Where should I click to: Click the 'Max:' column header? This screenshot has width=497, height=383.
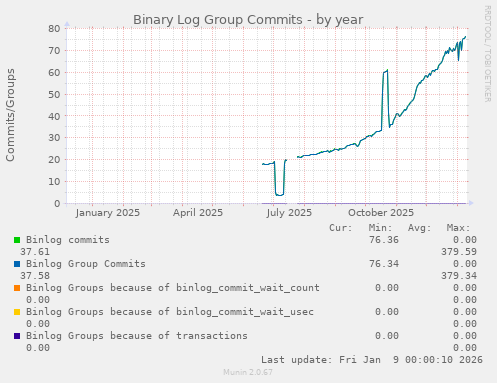click(458, 228)
